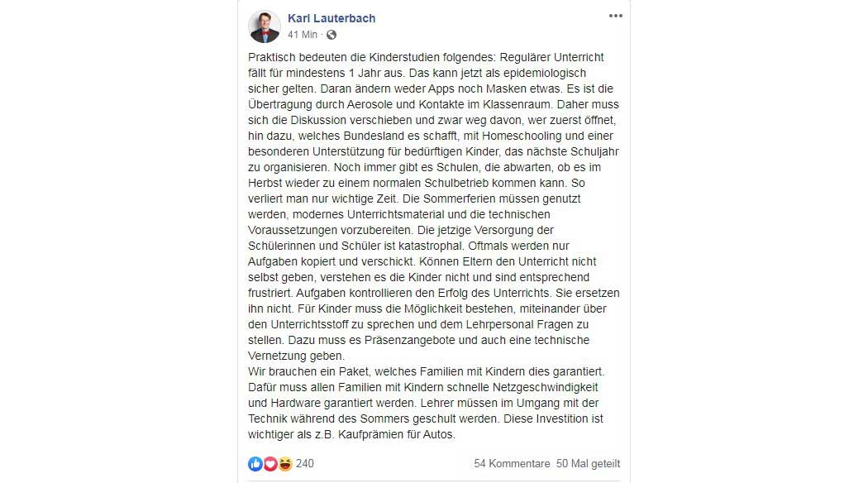This screenshot has height=483, width=868.
Task: Open the 50 Mal geteilt shares link
Action: pyautogui.click(x=588, y=464)
